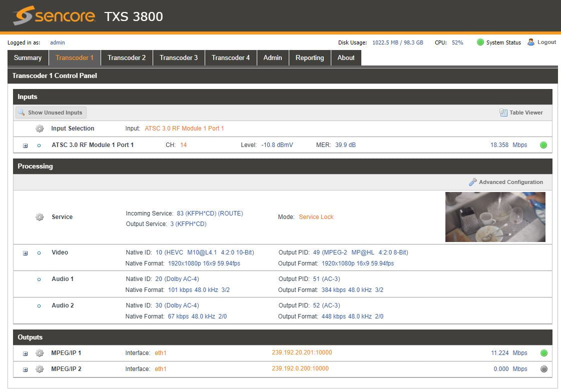The width and height of the screenshot is (561, 392).
Task: Click the Show Unused Inputs button
Action: [51, 112]
